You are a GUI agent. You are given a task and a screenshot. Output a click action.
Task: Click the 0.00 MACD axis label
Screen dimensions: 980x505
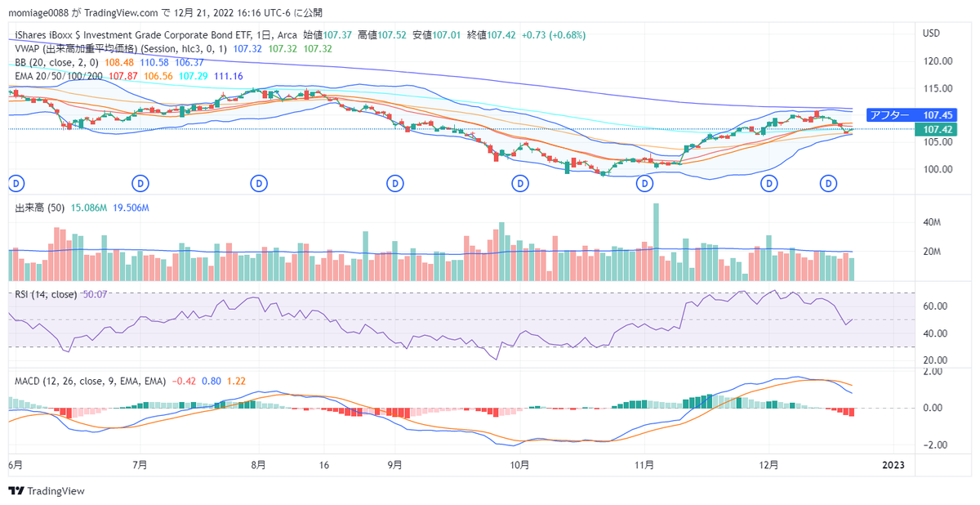(x=933, y=408)
